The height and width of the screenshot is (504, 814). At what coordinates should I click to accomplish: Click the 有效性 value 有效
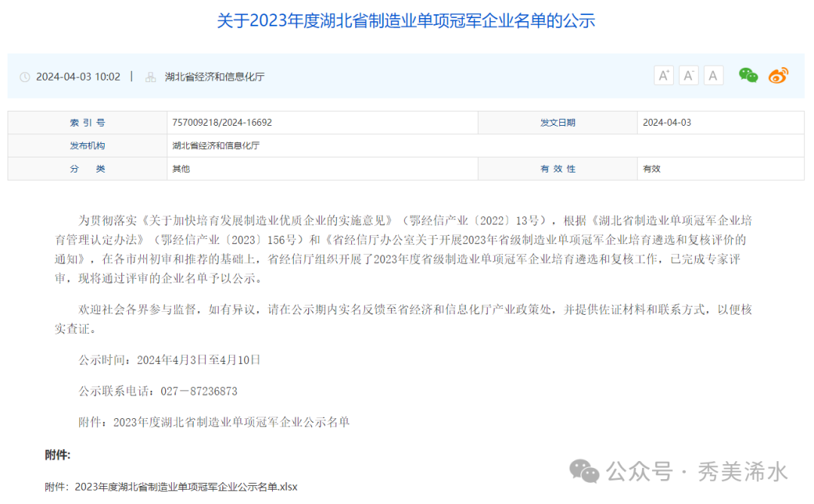point(651,169)
